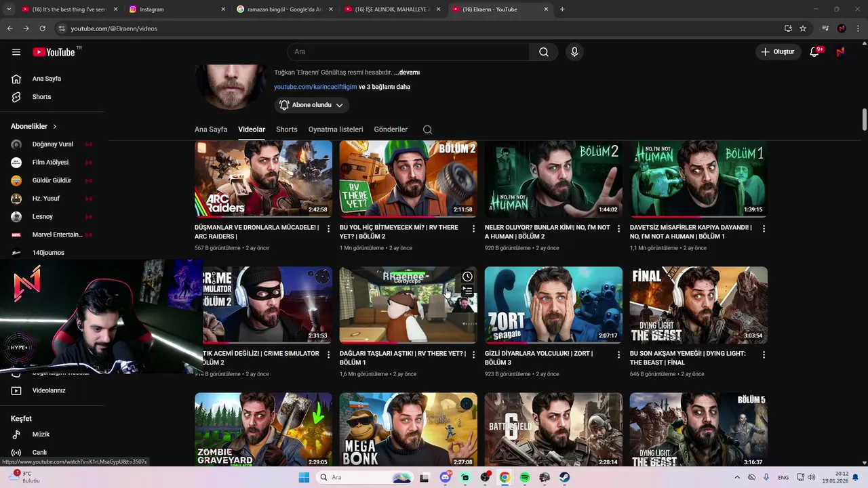Open options menu for RV There Yet Bölüm 2

[473, 228]
